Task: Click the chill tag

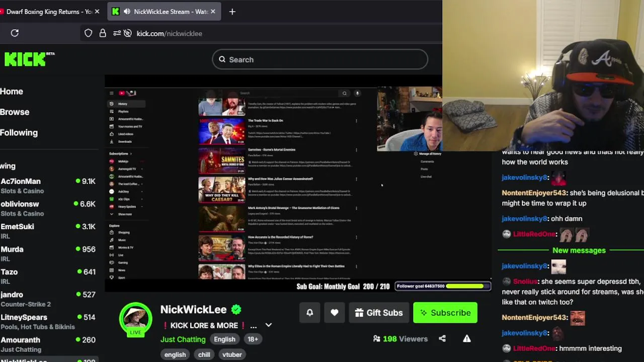Action: coord(204,354)
